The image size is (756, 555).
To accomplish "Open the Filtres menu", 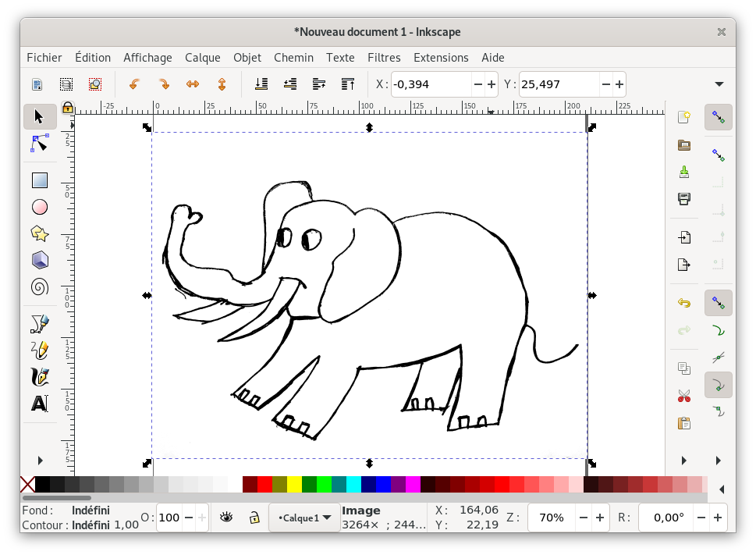I will [x=384, y=58].
